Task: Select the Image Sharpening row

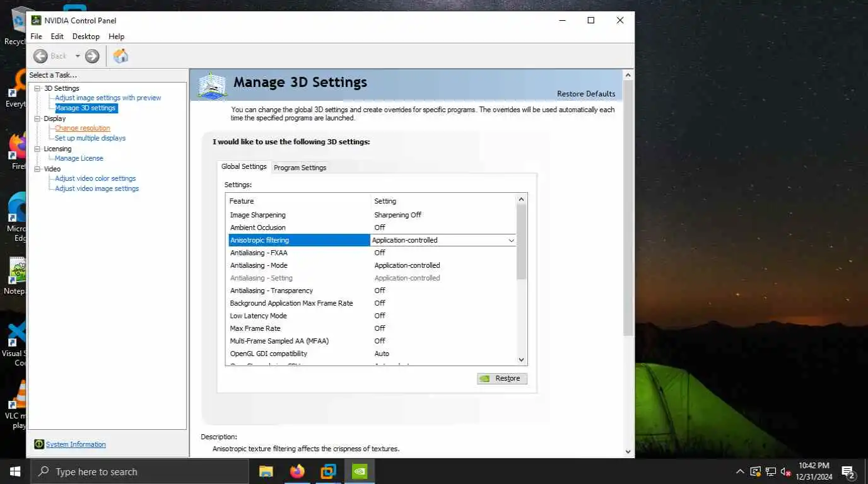Action: coord(372,215)
